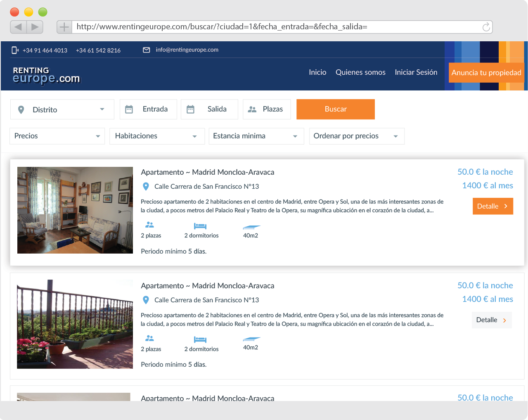Open first listing title Apartamento Madrid Moncloa-Aravaca

pos(208,172)
